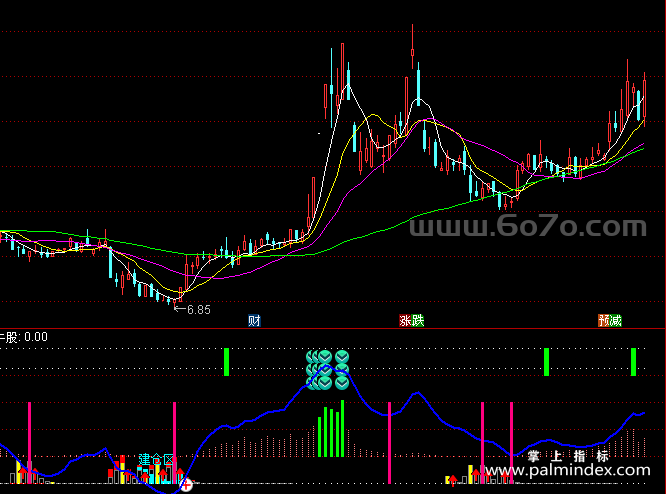Click the blue 财 info marker
Screen dimensions: 666x494
tap(254, 320)
